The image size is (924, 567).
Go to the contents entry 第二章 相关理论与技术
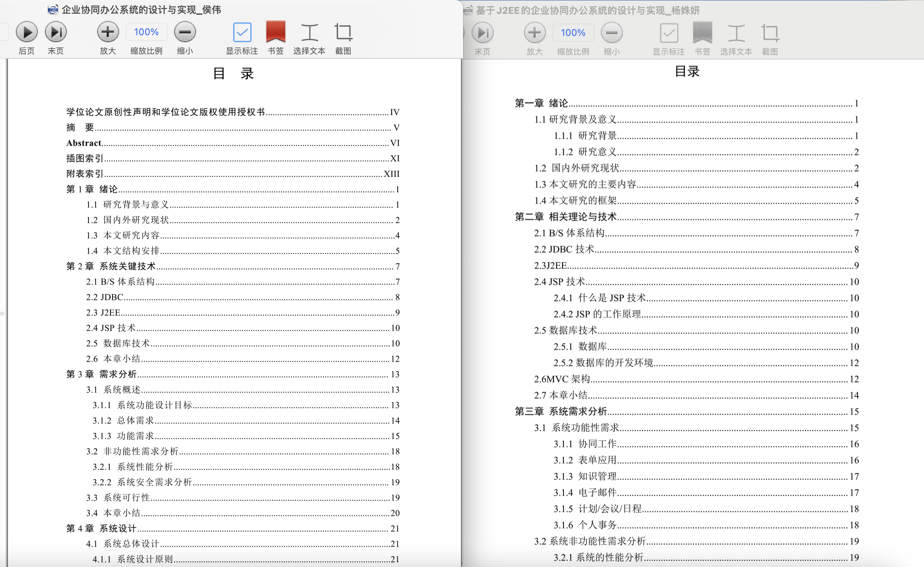pyautogui.click(x=565, y=217)
